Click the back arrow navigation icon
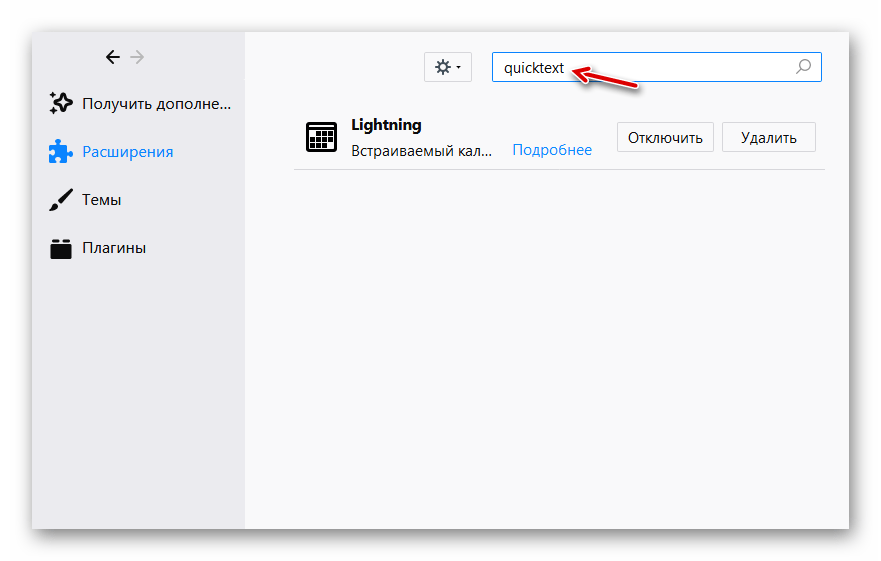This screenshot has width=881, height=561. click(113, 57)
